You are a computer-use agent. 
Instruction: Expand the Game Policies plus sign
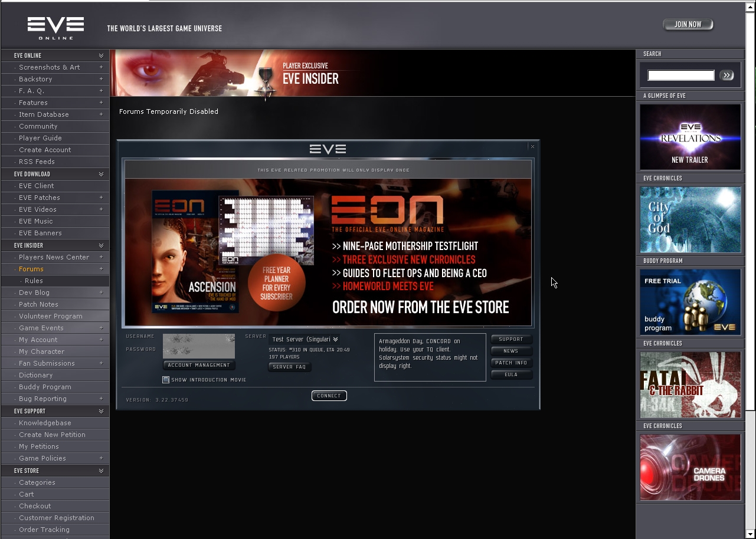point(101,458)
